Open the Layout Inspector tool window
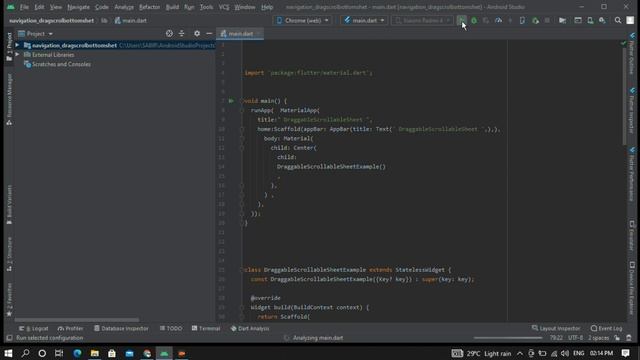The height and width of the screenshot is (360, 640). [556, 329]
